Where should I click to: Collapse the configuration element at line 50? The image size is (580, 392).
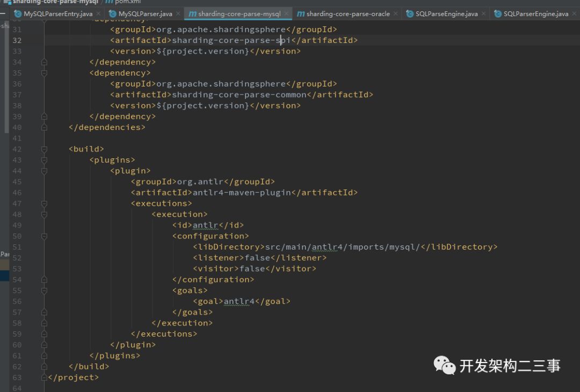point(45,236)
